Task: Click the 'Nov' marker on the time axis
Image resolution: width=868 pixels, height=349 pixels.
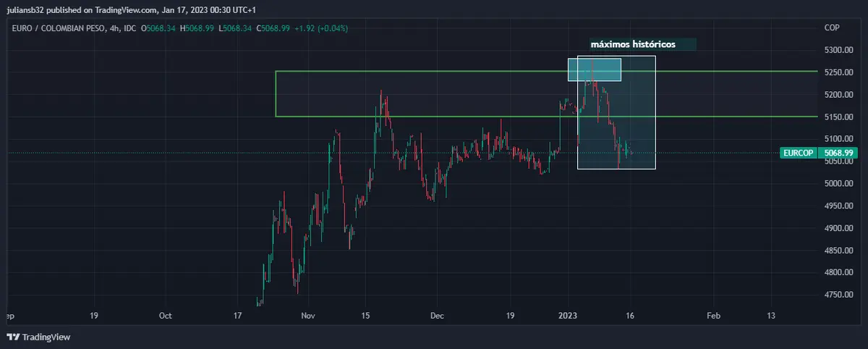Action: coord(309,316)
